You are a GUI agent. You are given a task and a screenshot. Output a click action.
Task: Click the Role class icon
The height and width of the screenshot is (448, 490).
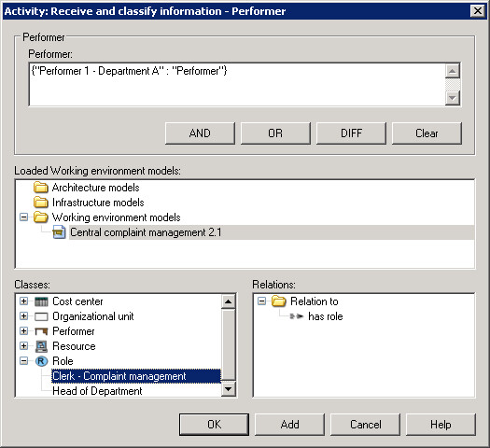tap(41, 361)
